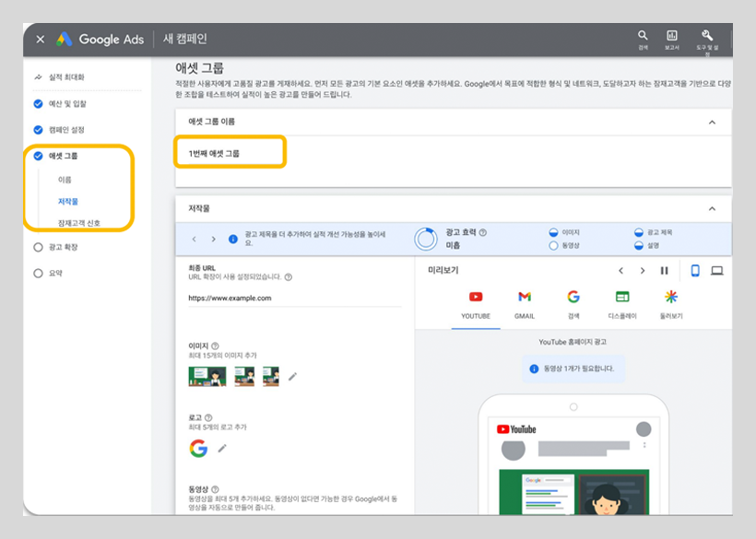Select the GMAIL preview tab
Viewport: 756px width, 539px height.
[x=524, y=305]
